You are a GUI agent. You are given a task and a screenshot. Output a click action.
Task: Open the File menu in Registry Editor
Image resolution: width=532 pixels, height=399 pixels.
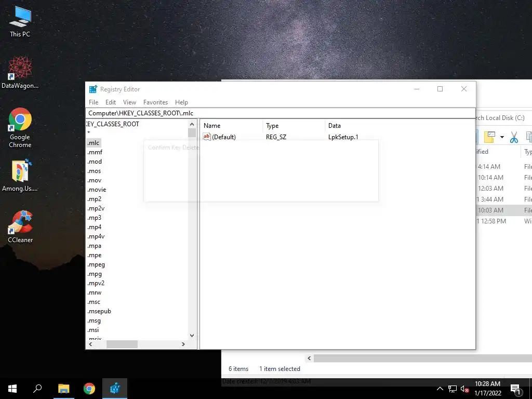[94, 102]
